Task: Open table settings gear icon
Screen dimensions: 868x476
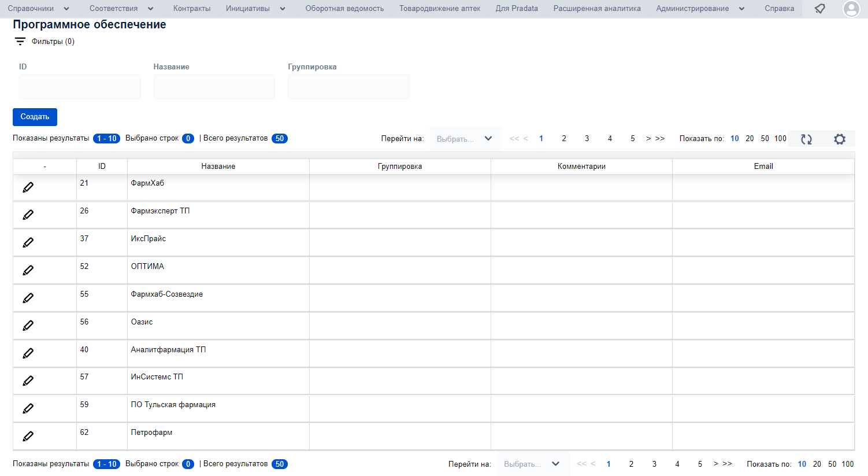Action: [x=840, y=139]
